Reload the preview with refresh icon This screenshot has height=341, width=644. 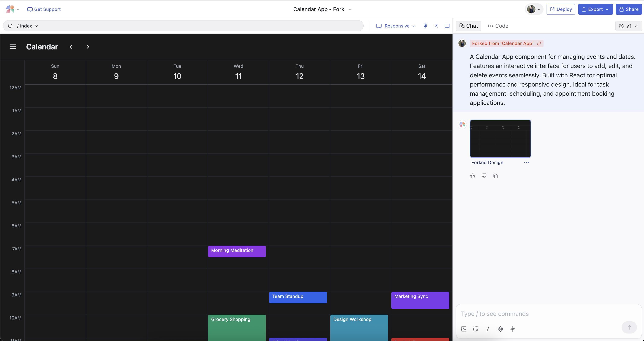click(x=10, y=26)
